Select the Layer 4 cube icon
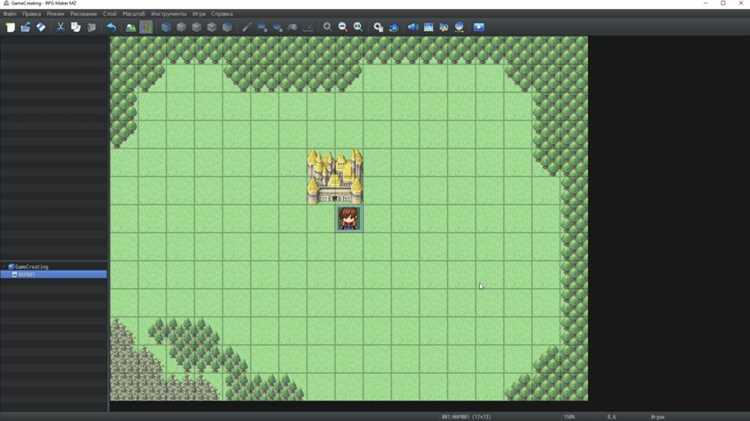This screenshot has width=750, height=421. (227, 27)
